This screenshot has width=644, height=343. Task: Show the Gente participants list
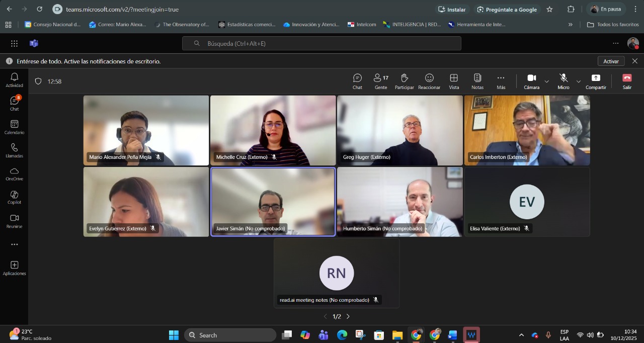click(x=380, y=81)
